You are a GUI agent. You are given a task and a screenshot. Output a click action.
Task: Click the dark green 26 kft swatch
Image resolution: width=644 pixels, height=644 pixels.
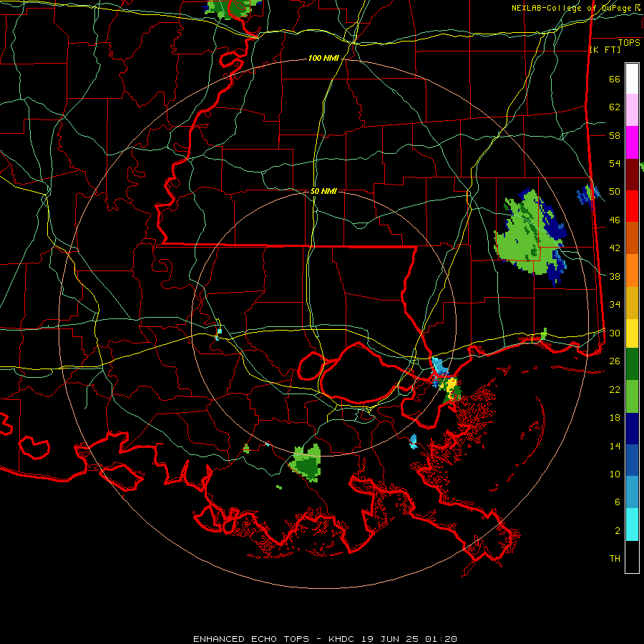[632, 364]
